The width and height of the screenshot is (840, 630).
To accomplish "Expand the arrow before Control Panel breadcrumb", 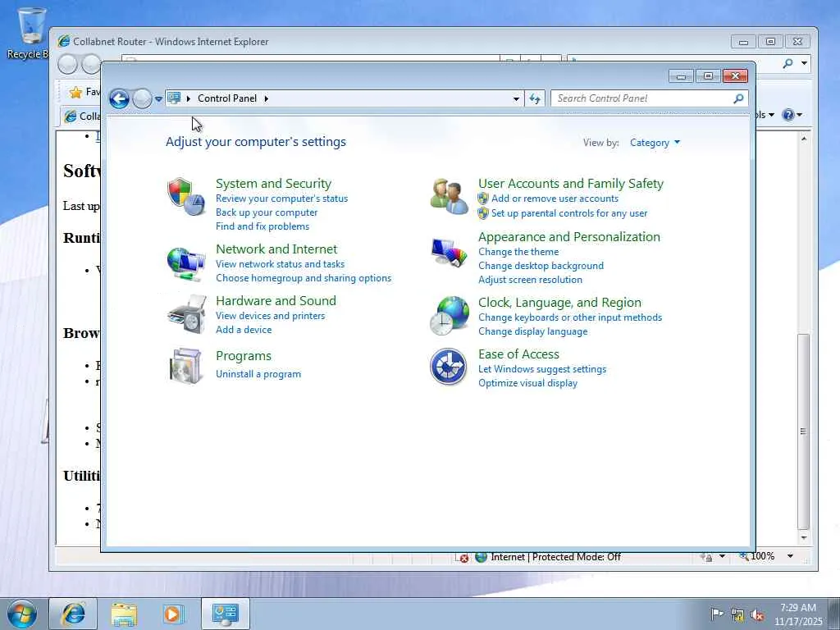I will (x=189, y=98).
